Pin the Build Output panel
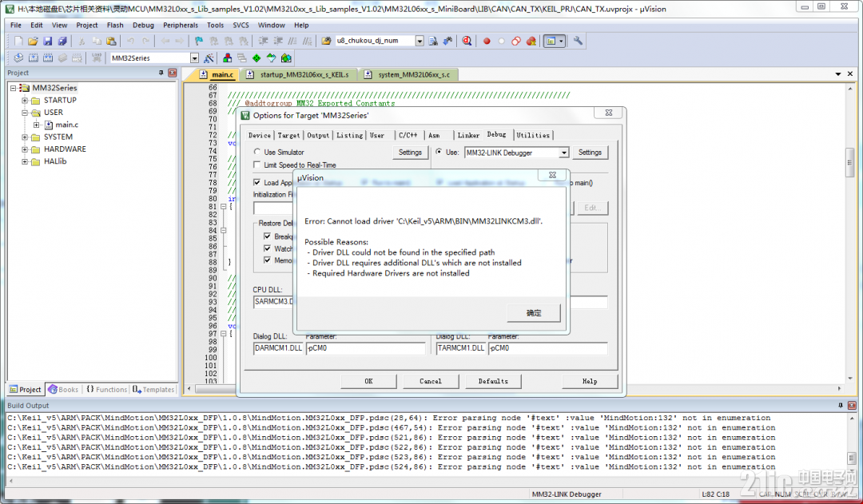 coord(841,406)
